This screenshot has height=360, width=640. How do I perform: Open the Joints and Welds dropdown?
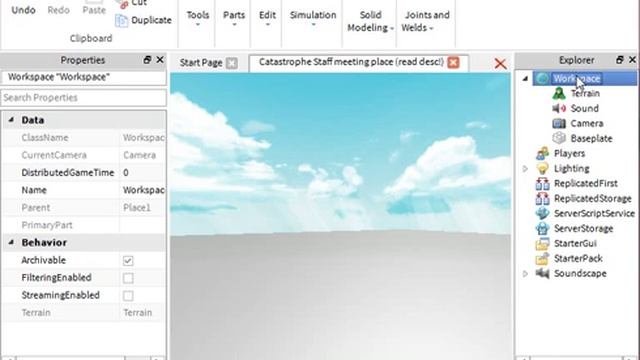(x=426, y=21)
